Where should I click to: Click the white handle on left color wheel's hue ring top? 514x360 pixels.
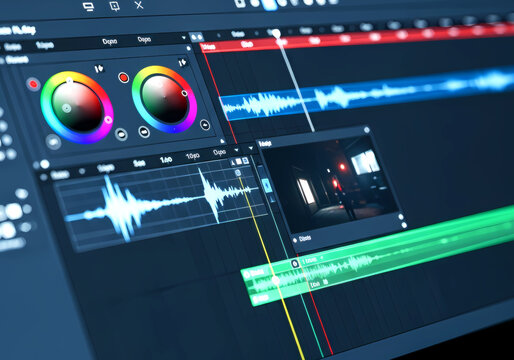[x=69, y=80]
